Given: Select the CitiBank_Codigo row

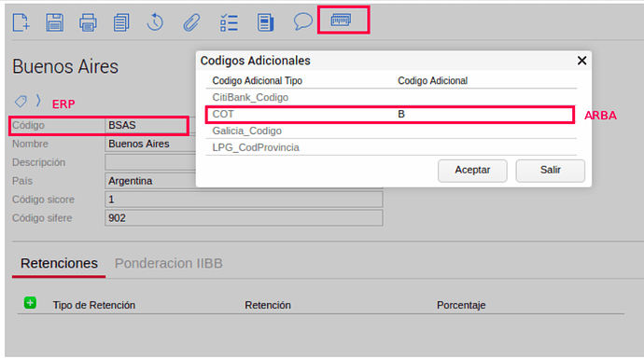Looking at the screenshot, I should [x=391, y=97].
